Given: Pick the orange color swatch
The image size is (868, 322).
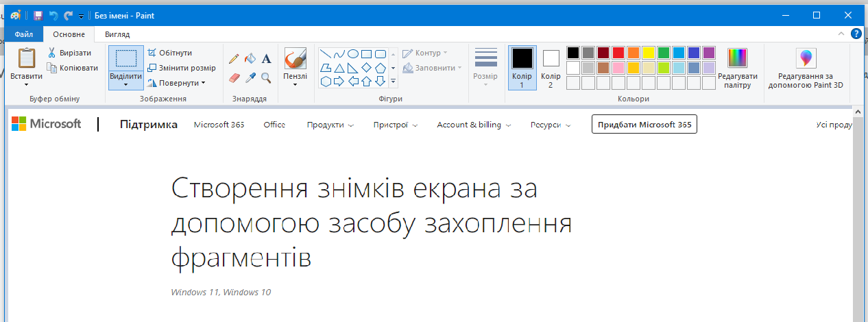Looking at the screenshot, I should click(x=634, y=53).
